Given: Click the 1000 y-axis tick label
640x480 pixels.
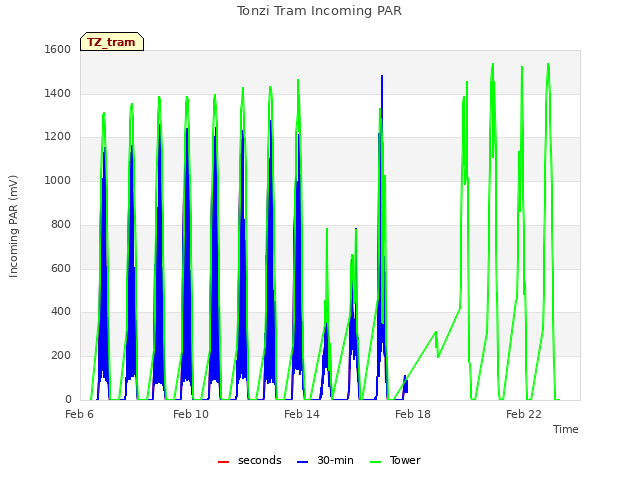Looking at the screenshot, I should (58, 180).
